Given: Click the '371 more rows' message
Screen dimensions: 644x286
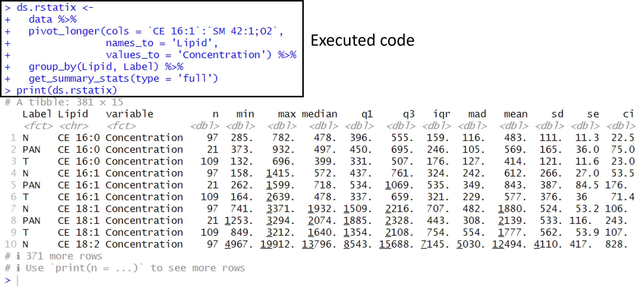Looking at the screenshot, I should point(64,256).
